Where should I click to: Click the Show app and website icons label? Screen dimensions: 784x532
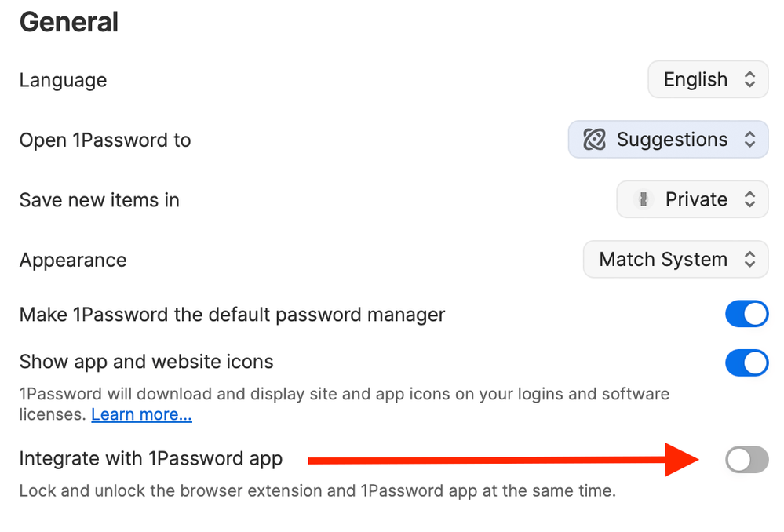pos(147,362)
